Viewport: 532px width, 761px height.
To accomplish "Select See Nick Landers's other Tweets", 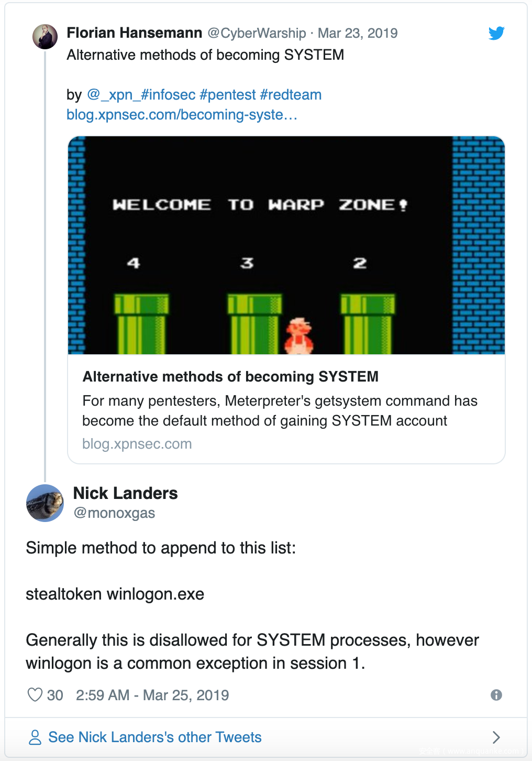I will (155, 737).
